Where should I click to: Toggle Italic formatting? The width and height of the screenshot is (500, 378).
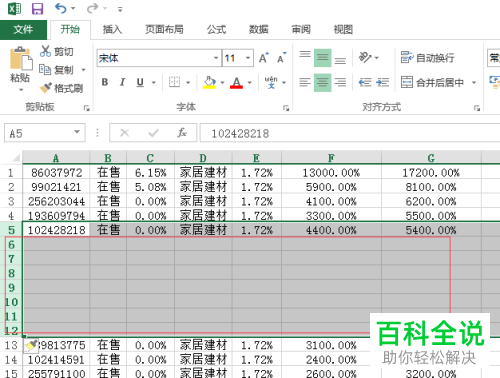point(122,82)
